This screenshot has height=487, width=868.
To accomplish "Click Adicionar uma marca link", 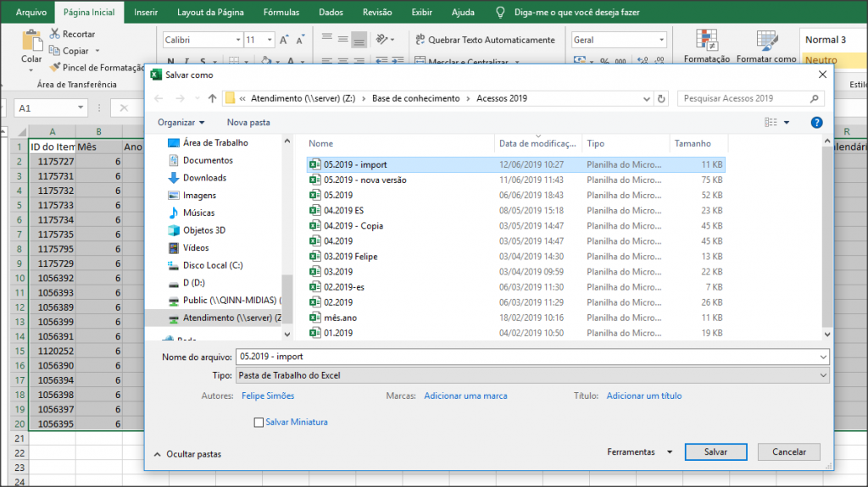I will [x=465, y=396].
